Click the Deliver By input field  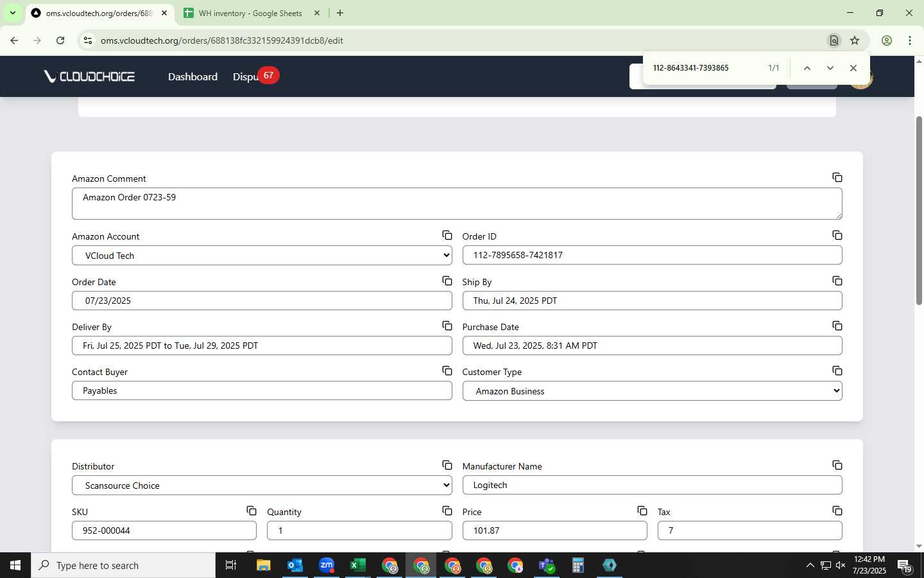click(x=262, y=346)
